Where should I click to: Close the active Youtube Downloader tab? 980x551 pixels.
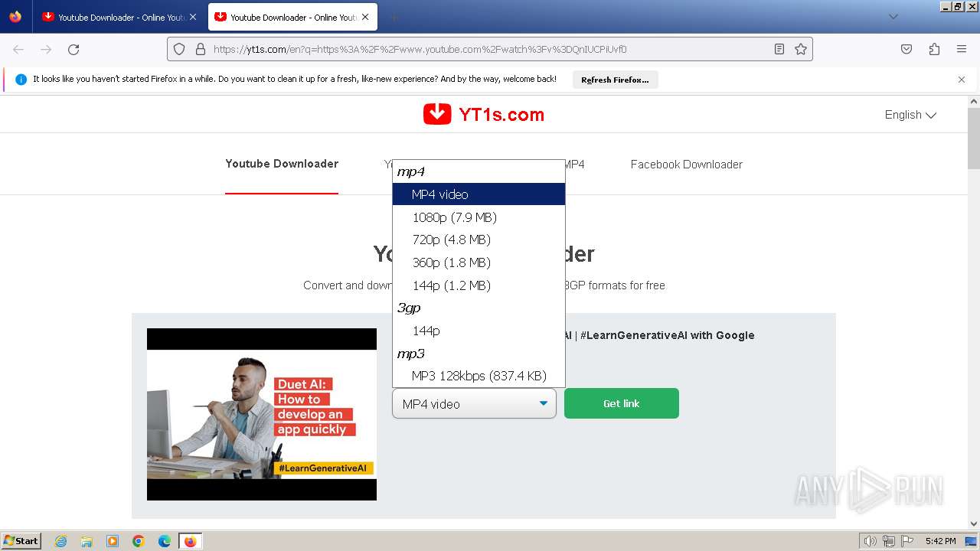pyautogui.click(x=366, y=17)
